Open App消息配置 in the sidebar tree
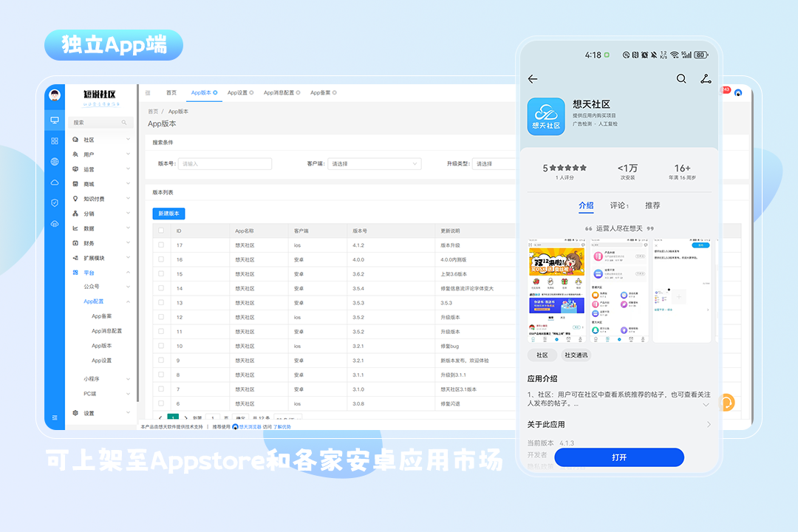The height and width of the screenshot is (532, 798). (x=106, y=331)
